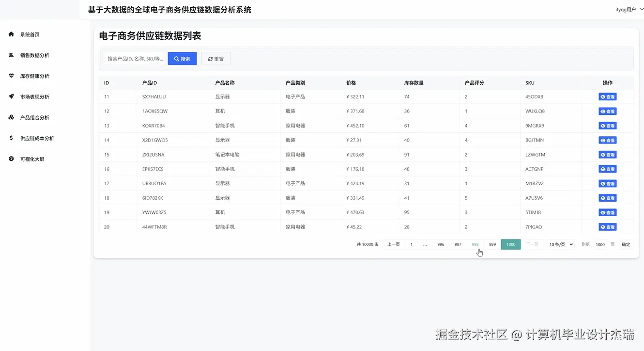
Task: View details for product 1AOXE5QW
Action: (x=607, y=112)
